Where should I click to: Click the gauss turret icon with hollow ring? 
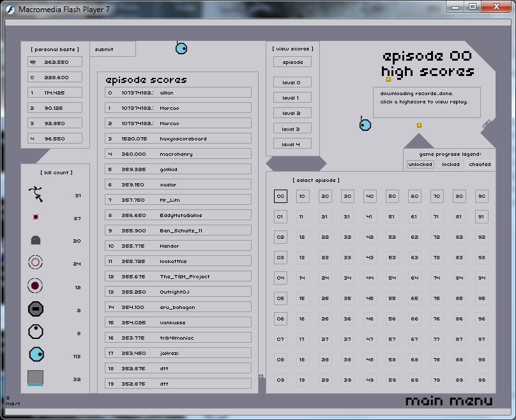[x=36, y=262]
